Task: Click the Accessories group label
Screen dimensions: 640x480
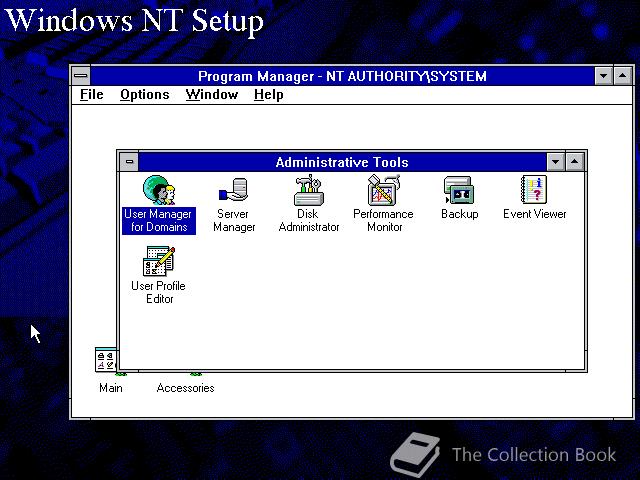Action: click(185, 388)
